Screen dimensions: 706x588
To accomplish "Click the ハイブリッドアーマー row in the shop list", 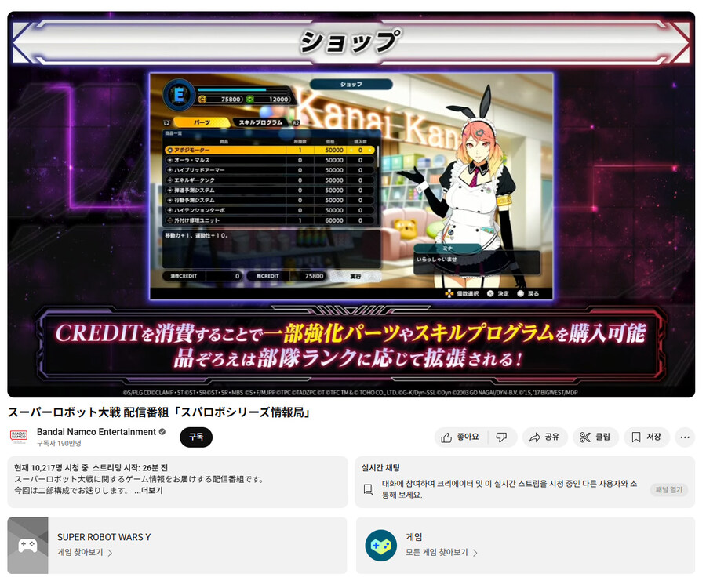I will (270, 170).
